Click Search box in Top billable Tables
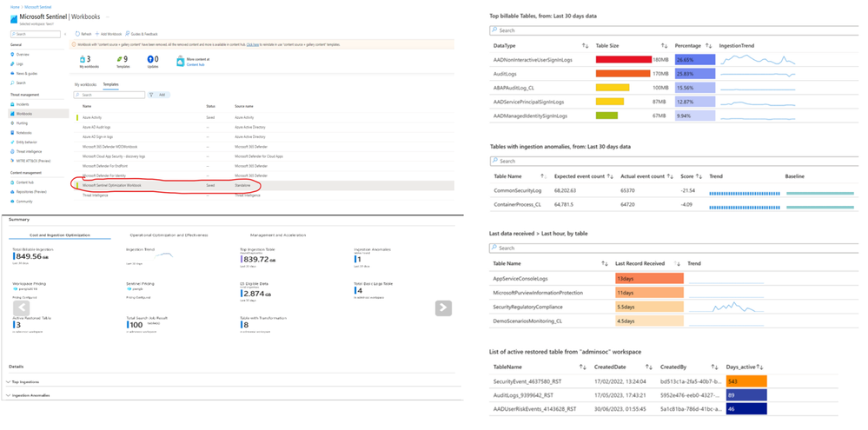 pyautogui.click(x=674, y=30)
